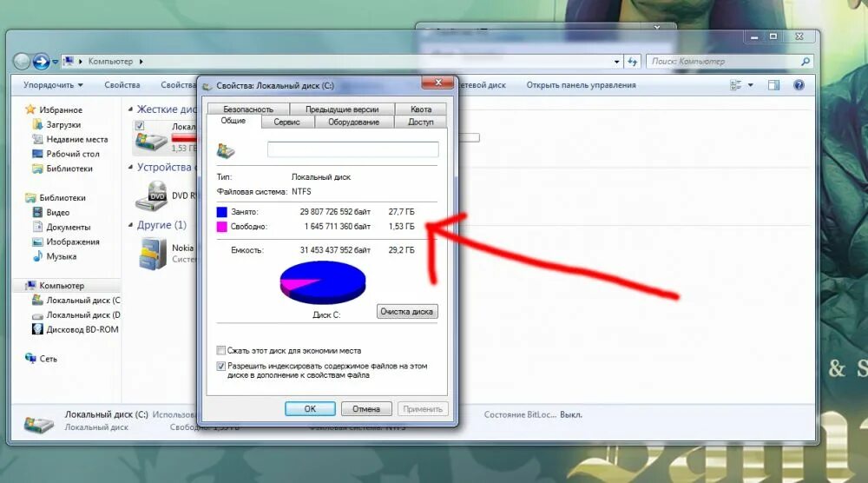Click the disk label text field in properties
Screen dimensions: 868x483
(352, 149)
